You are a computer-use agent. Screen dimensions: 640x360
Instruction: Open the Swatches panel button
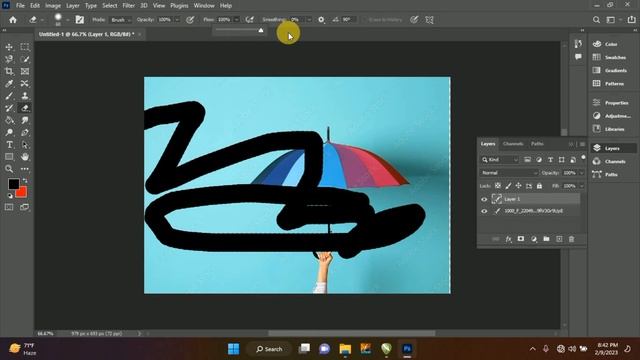(x=609, y=57)
